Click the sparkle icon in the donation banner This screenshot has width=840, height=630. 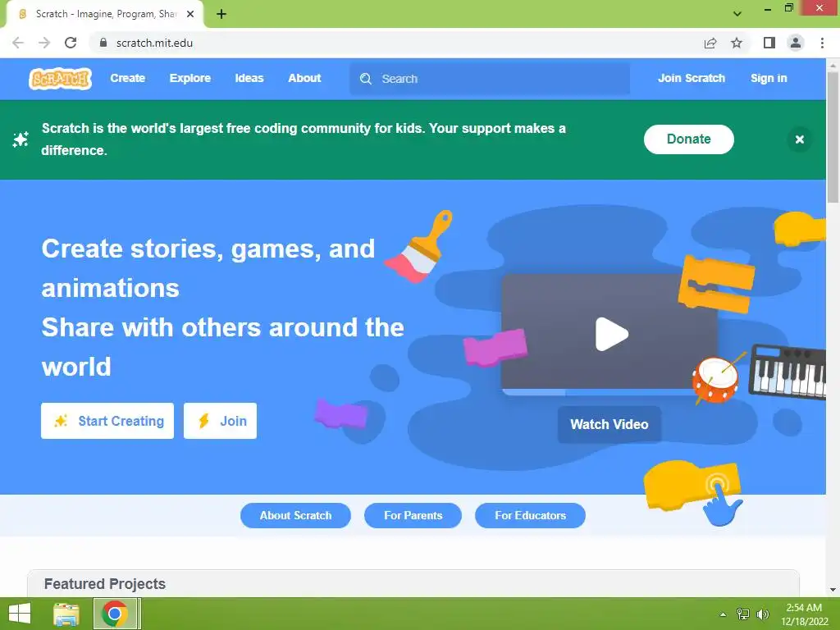(21, 139)
